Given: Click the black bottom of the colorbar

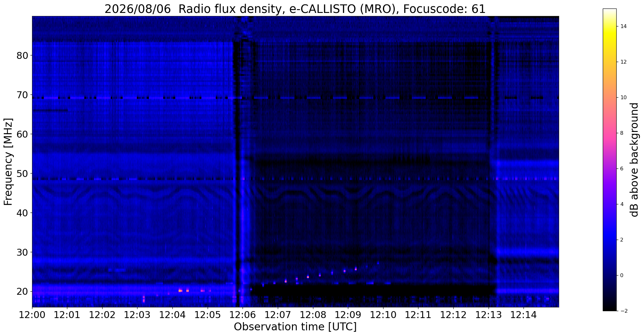Looking at the screenshot, I should coord(609,307).
